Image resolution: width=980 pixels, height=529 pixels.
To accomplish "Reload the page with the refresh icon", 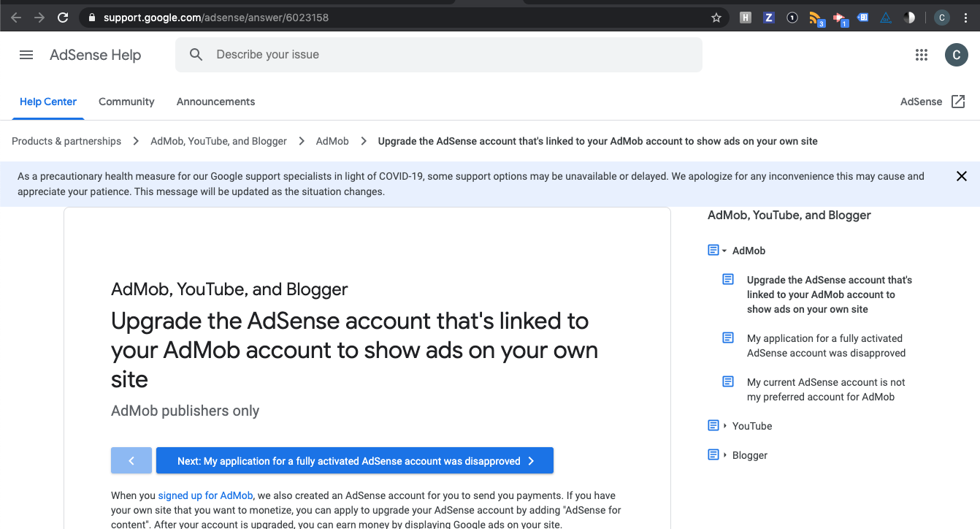I will click(x=63, y=18).
